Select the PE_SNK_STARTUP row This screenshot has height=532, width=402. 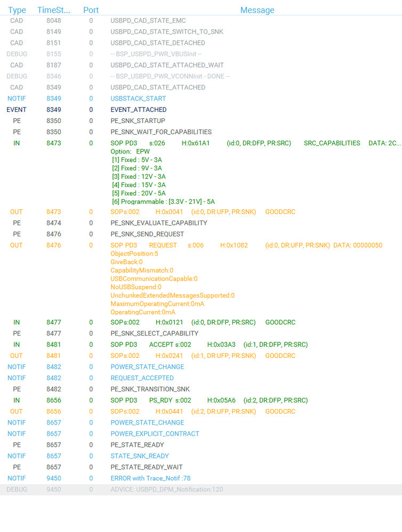click(201, 121)
